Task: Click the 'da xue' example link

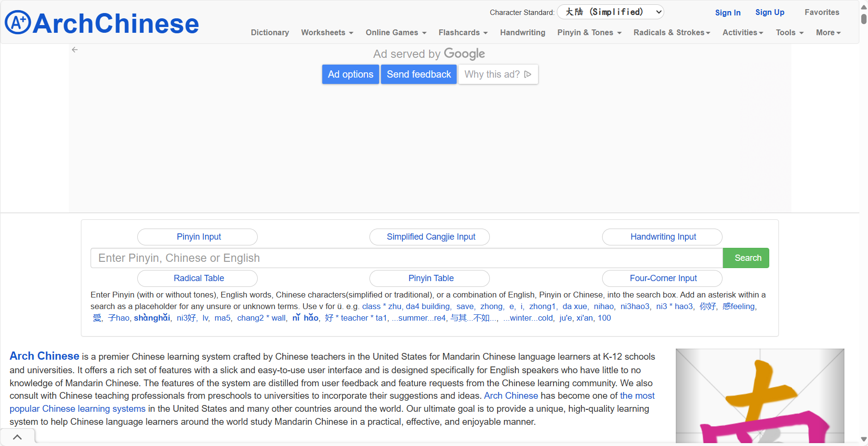Action: 575,306
